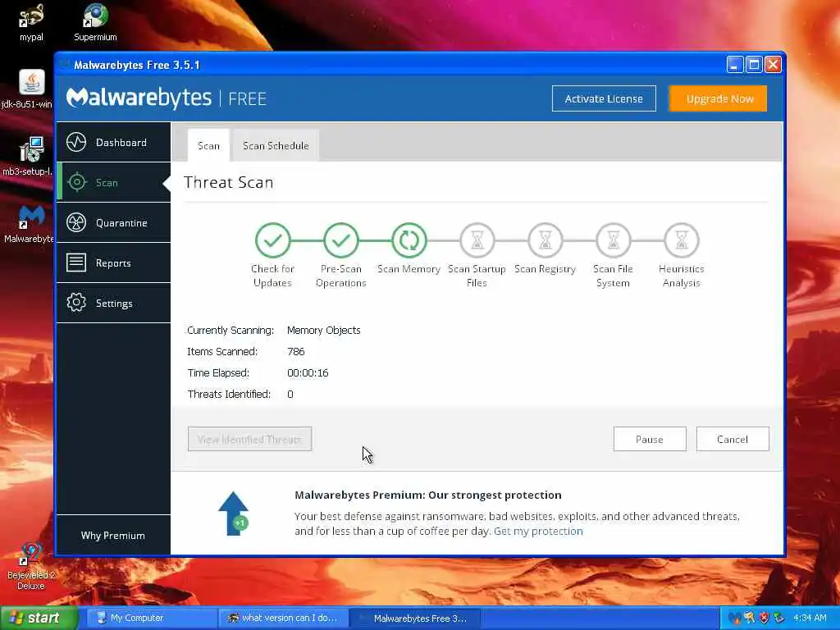Open Settings from the sidebar
This screenshot has width=840, height=630.
[113, 303]
